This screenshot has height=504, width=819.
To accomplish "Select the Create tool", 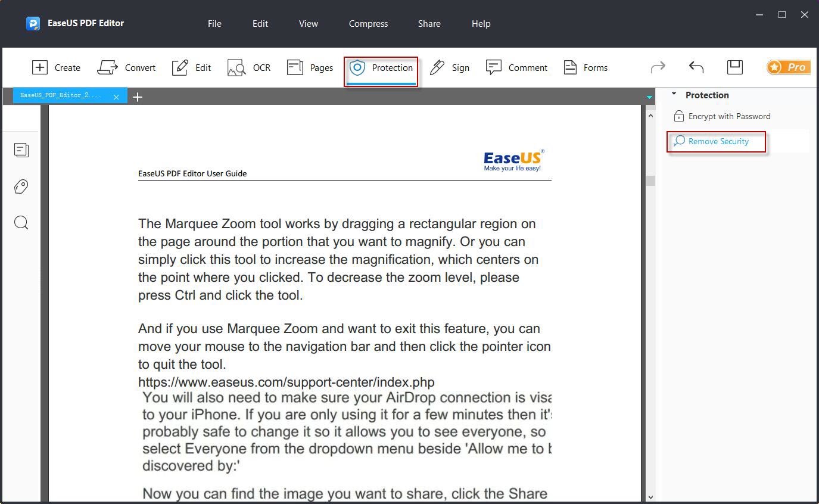I will click(x=57, y=67).
